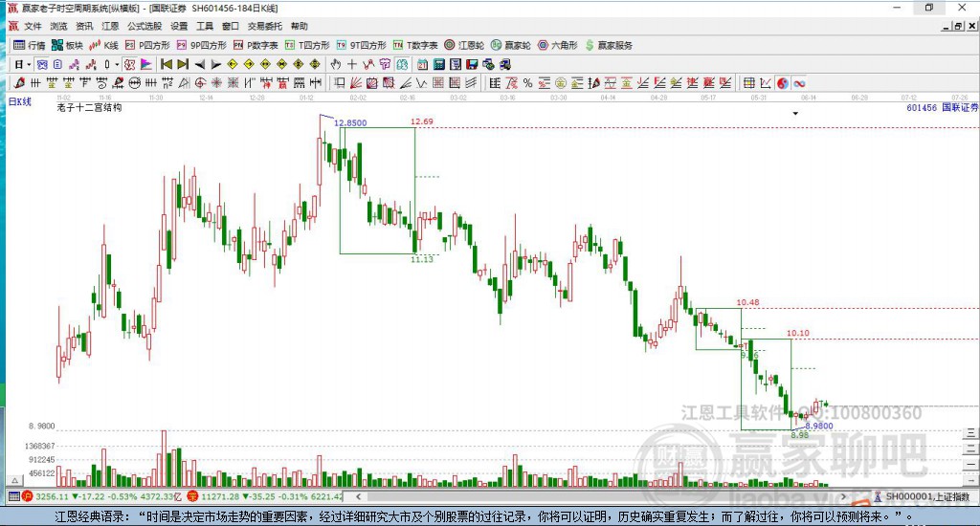Select the percent sign drawing tool
980x526 pixels.
click(x=527, y=83)
